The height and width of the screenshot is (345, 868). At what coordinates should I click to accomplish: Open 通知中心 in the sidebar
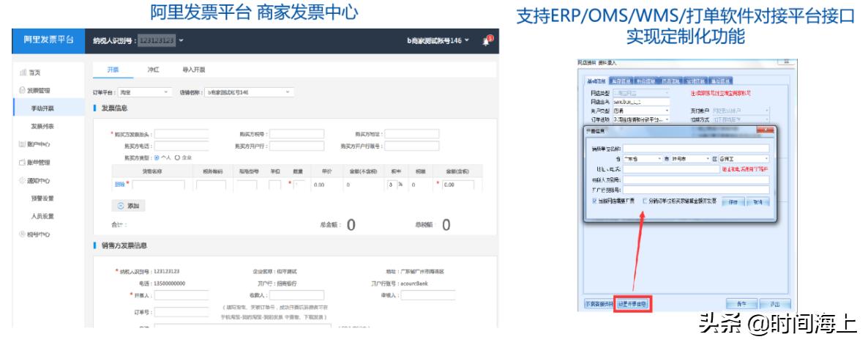(x=35, y=180)
